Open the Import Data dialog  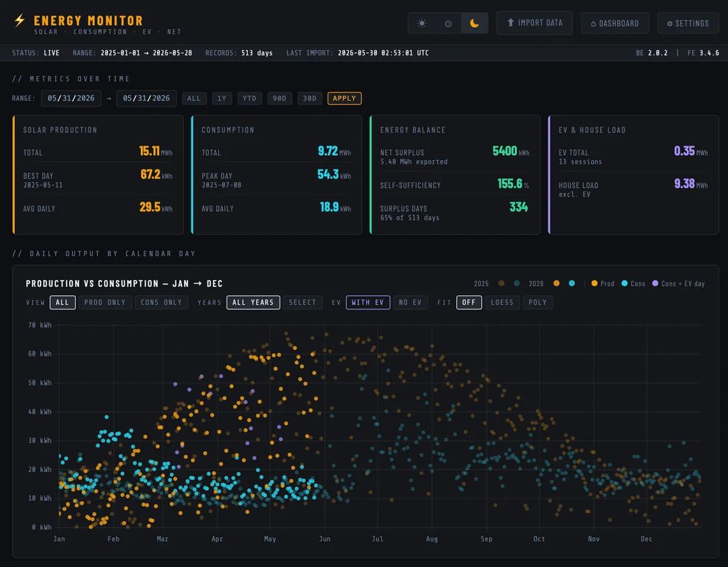535,23
